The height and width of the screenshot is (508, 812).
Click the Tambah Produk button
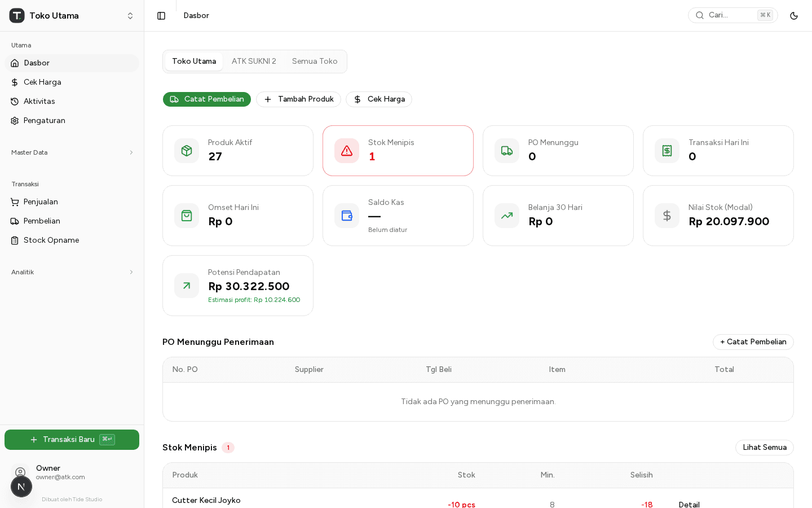coord(298,99)
